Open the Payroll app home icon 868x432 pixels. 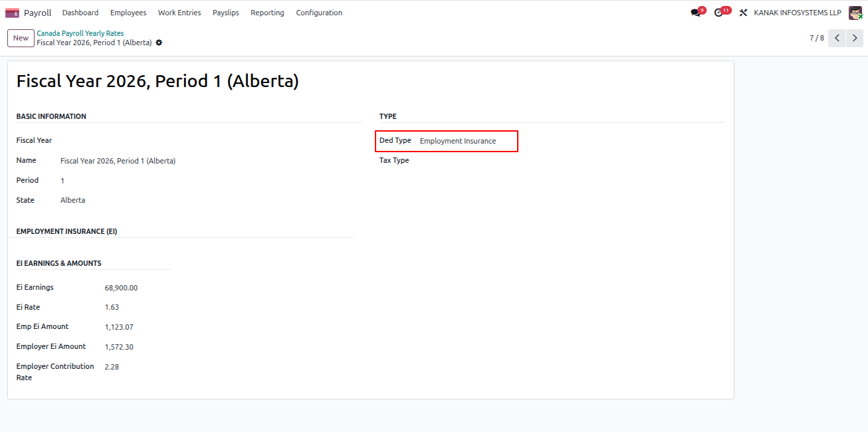(x=12, y=13)
